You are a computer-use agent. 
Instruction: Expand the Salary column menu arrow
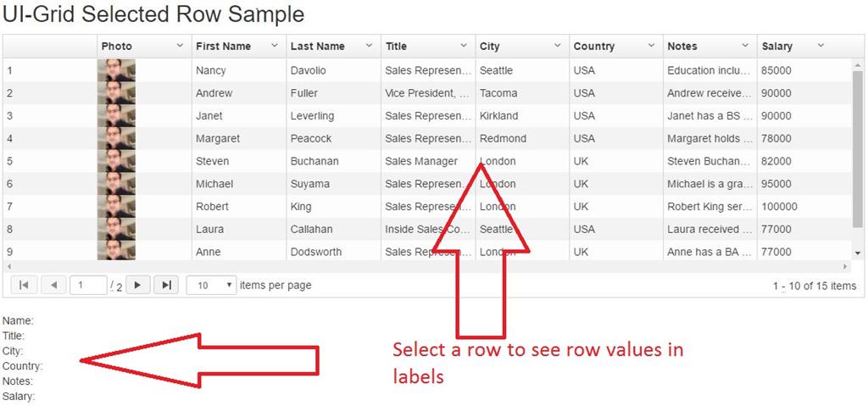[x=821, y=46]
